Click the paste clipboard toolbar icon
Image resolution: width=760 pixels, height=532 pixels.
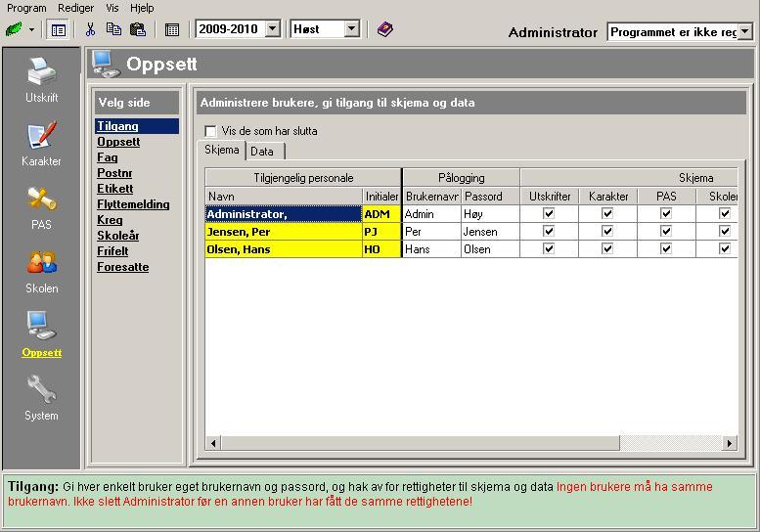coord(138,29)
